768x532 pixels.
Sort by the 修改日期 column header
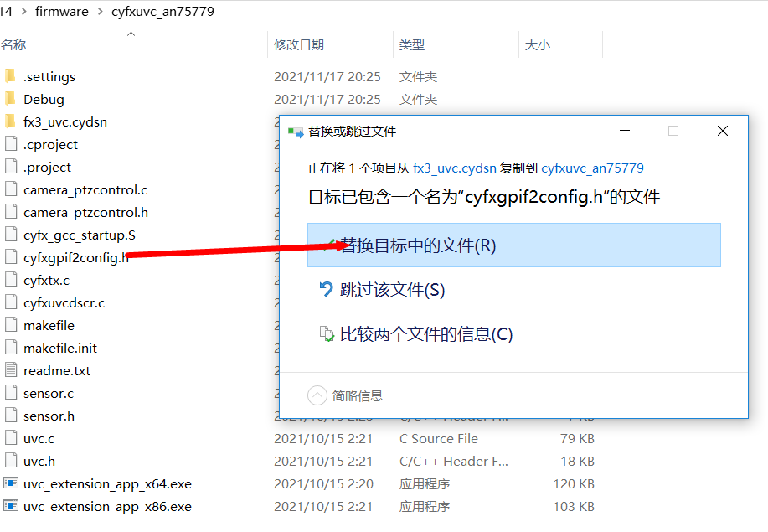click(x=298, y=44)
